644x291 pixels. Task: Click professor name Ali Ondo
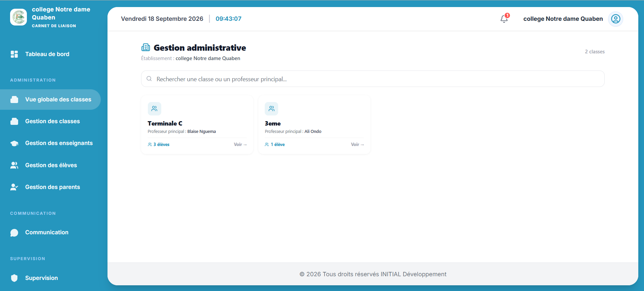click(x=313, y=132)
